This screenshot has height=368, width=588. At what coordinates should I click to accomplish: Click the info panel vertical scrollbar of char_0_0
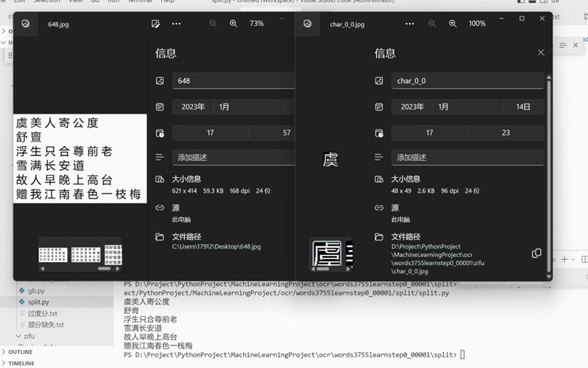(549, 176)
